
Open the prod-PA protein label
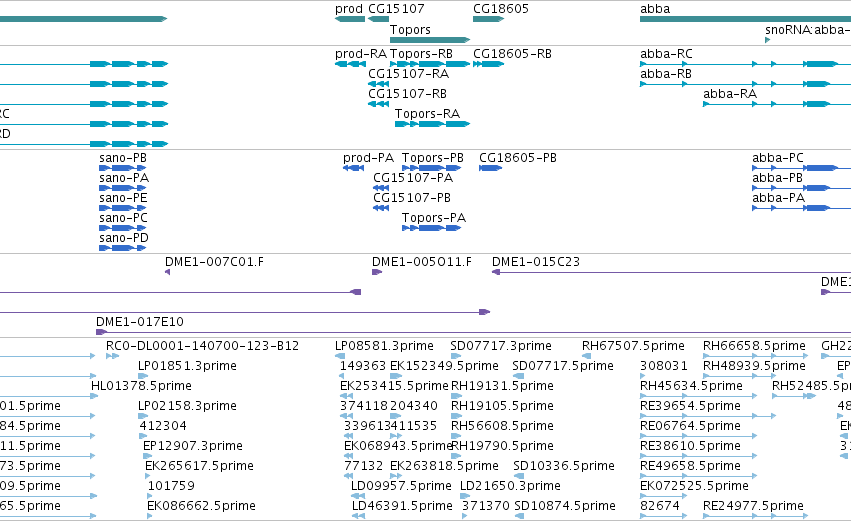369,158
